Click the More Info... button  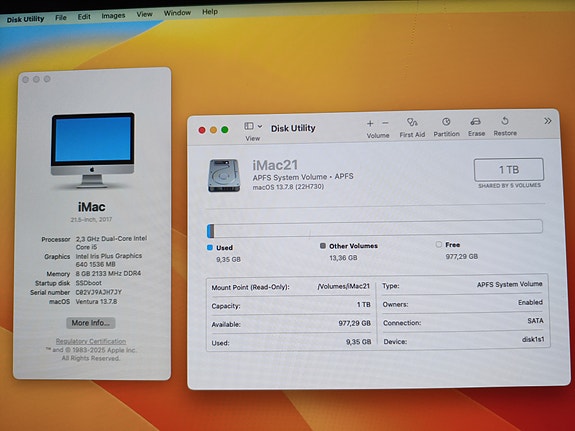[91, 323]
